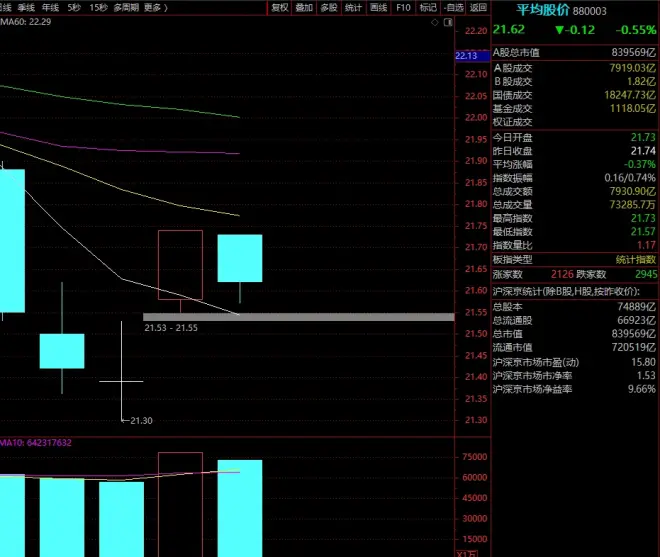Open the 复权 price adjustment button
Image resolution: width=660 pixels, height=557 pixels.
pos(280,7)
